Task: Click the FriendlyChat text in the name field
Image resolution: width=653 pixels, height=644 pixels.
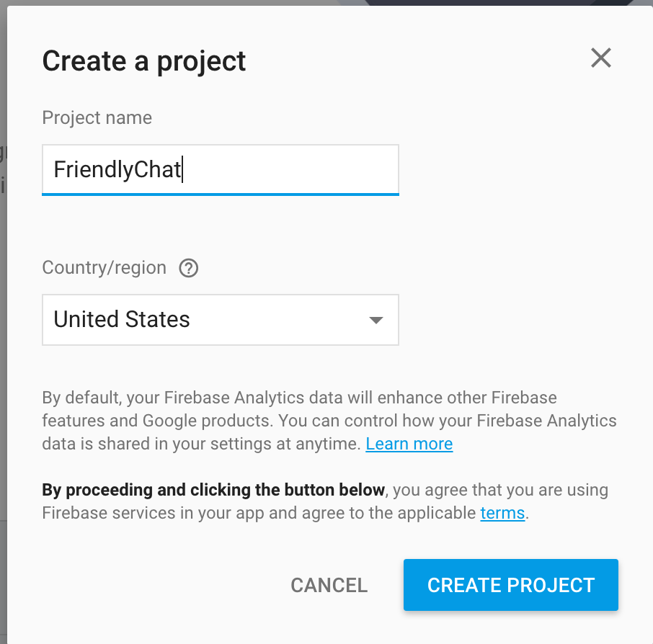Action: click(x=117, y=170)
